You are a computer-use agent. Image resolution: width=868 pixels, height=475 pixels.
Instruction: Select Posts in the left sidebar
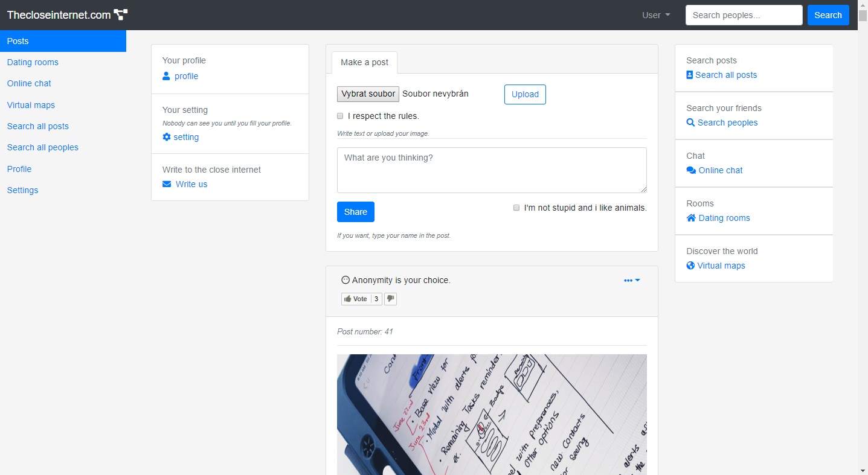pos(63,41)
